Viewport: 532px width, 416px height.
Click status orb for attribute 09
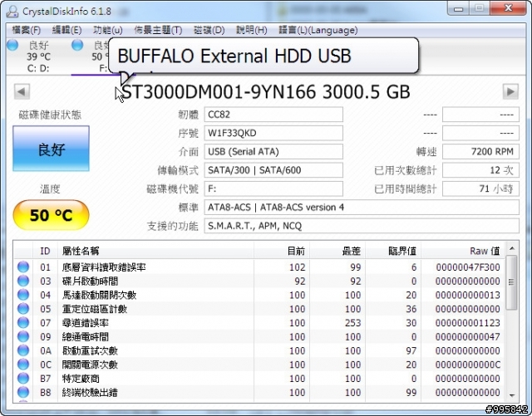tap(23, 336)
